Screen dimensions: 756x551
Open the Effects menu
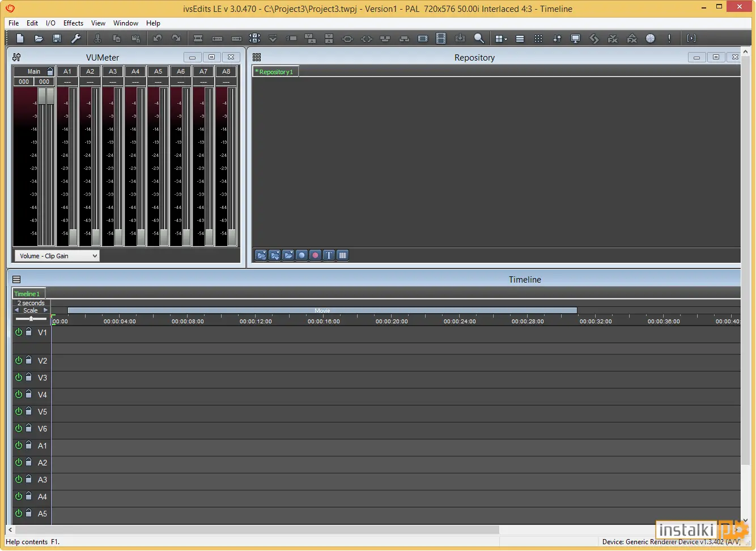point(73,23)
